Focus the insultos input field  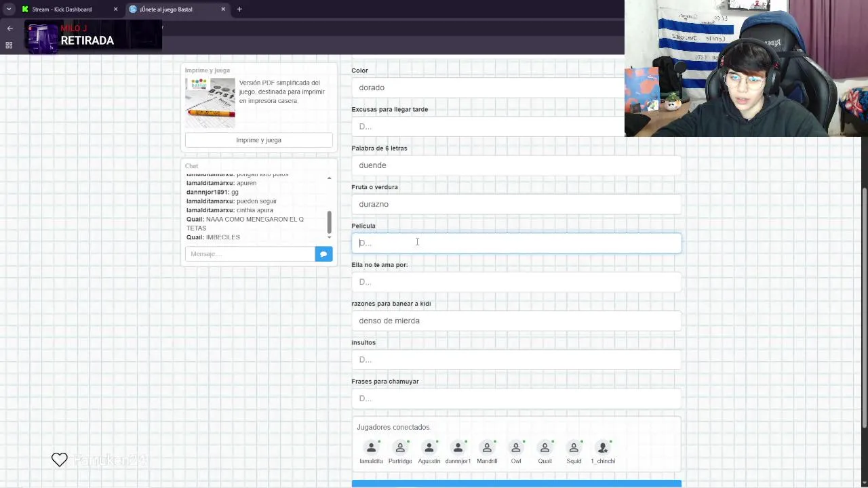pyautogui.click(x=516, y=359)
